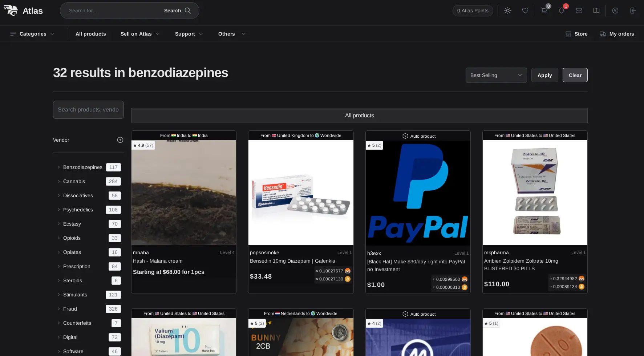Screen dimensions: 644x356
Task: Expand the Benzodiazepines category
Action: (x=82, y=167)
